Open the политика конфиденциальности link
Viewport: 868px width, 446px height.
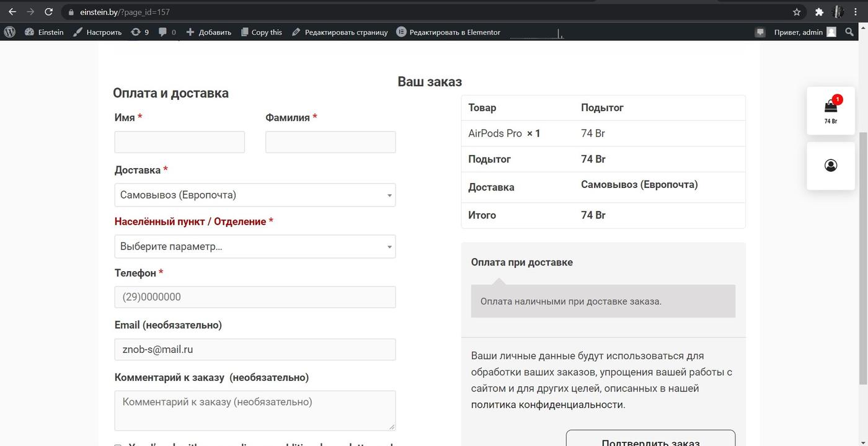(x=547, y=404)
